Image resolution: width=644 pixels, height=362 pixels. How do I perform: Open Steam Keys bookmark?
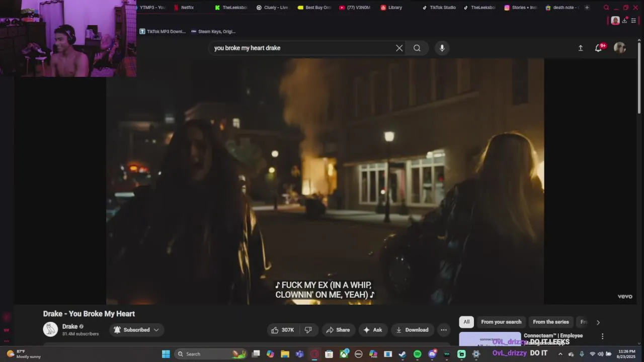click(213, 31)
